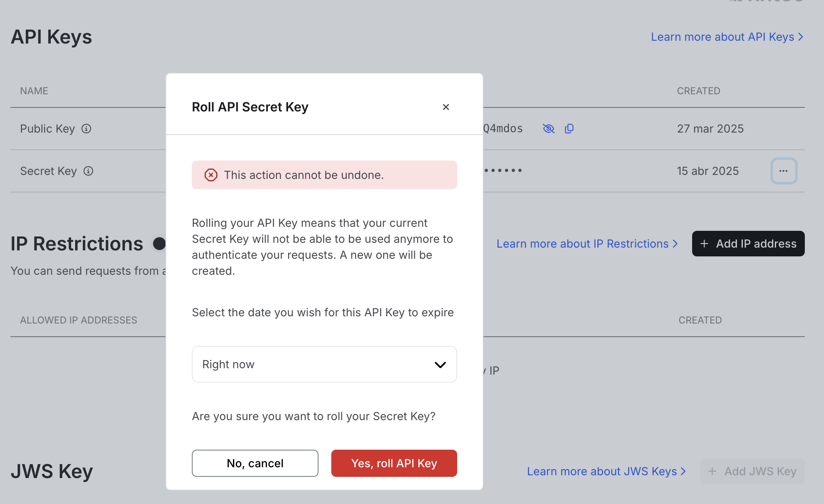The width and height of the screenshot is (824, 504).
Task: Click the red error icon in warning banner
Action: [211, 175]
